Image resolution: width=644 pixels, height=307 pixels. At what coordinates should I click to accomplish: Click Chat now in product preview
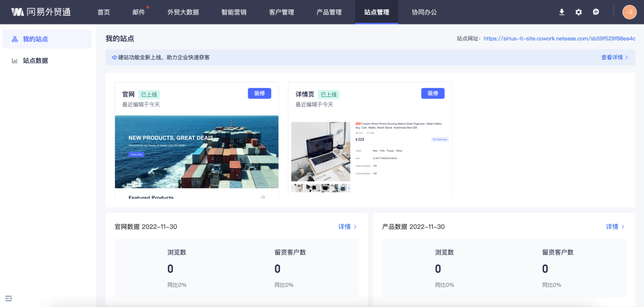(x=440, y=139)
